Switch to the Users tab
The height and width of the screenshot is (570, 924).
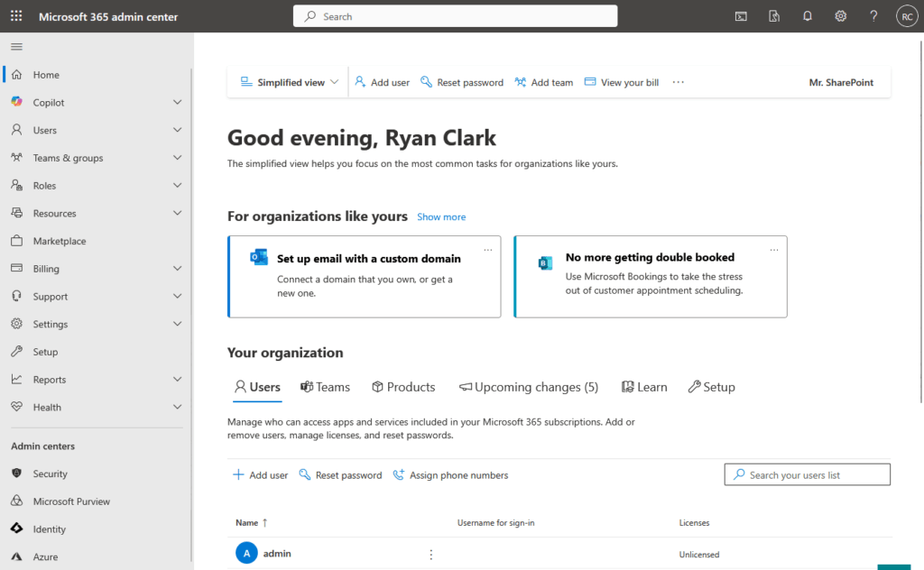pyautogui.click(x=257, y=387)
